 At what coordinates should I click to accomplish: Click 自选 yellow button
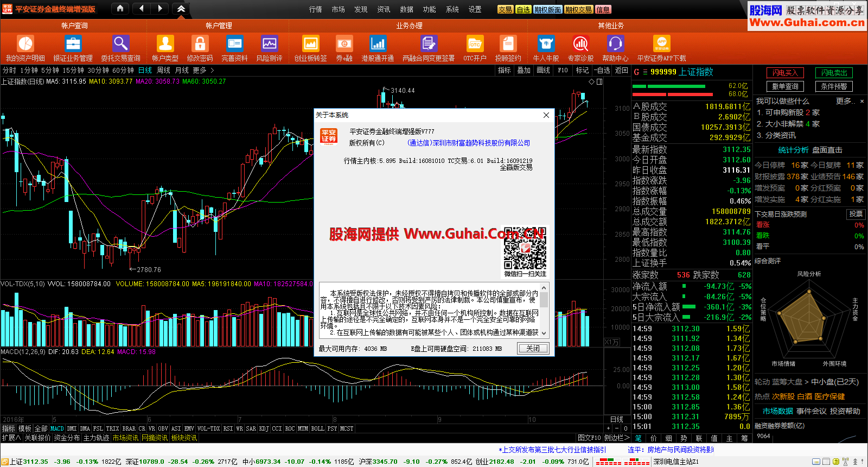pos(523,9)
